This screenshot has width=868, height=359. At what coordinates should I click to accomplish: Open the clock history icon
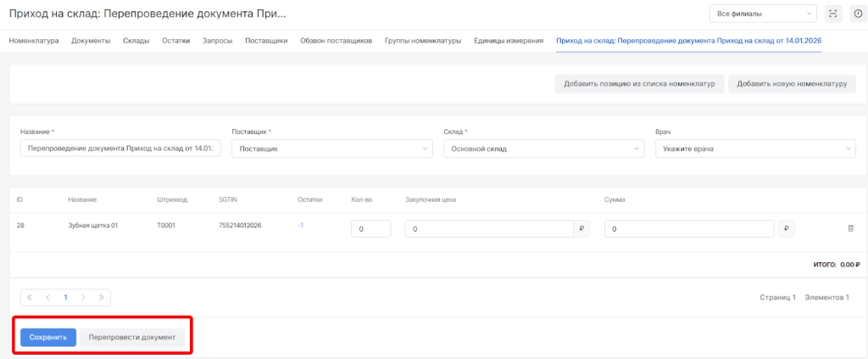[857, 14]
